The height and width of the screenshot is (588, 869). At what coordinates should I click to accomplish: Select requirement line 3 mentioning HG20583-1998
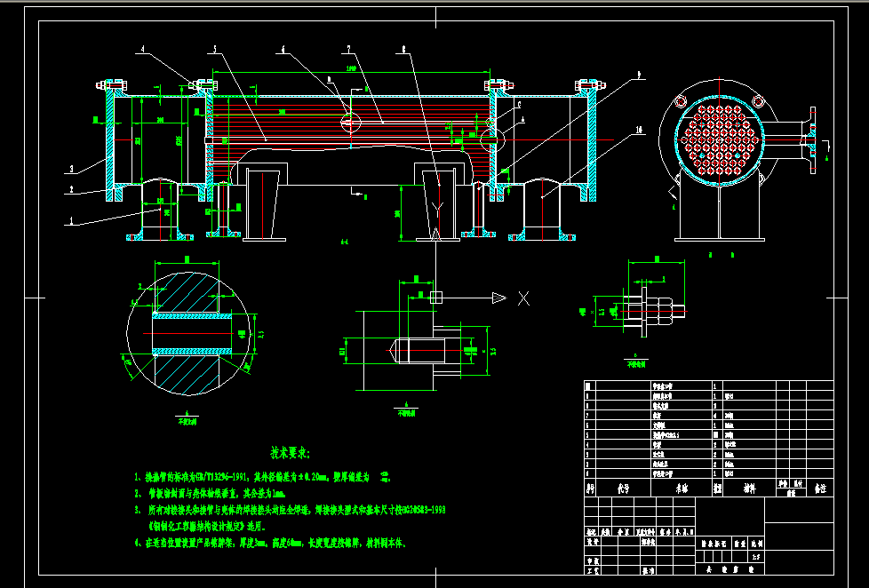[x=291, y=510]
